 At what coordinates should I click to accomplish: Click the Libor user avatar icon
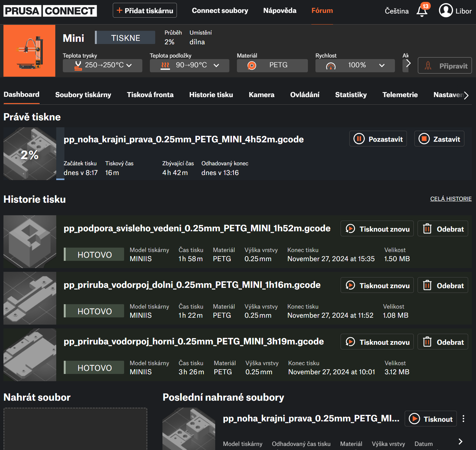pyautogui.click(x=446, y=11)
